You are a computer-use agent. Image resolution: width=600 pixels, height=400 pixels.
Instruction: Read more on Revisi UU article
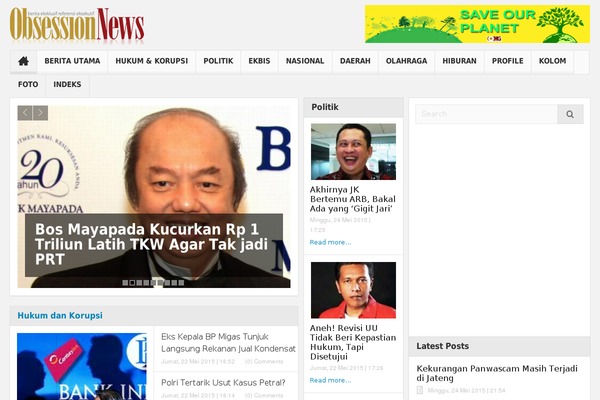[330, 380]
